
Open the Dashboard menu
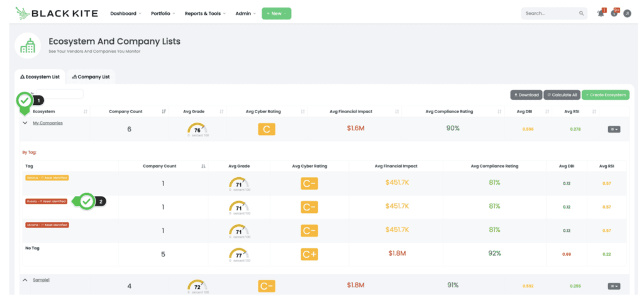click(x=125, y=13)
